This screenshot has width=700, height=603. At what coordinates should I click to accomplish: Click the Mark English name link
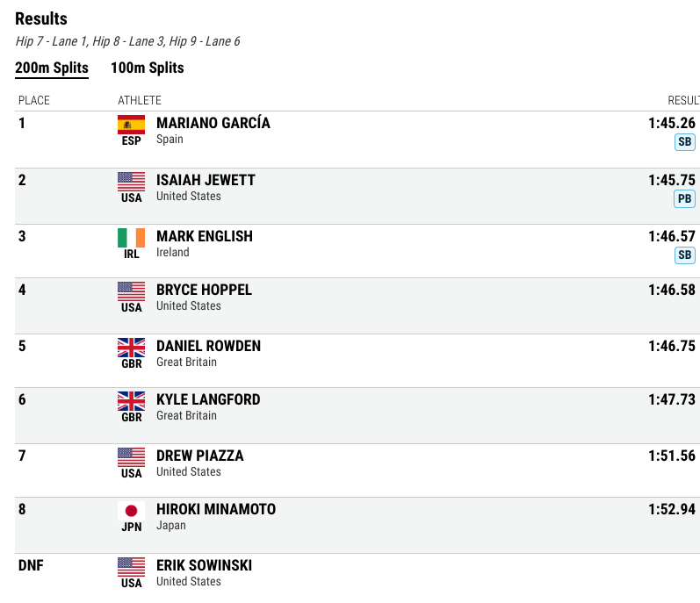[x=204, y=236]
